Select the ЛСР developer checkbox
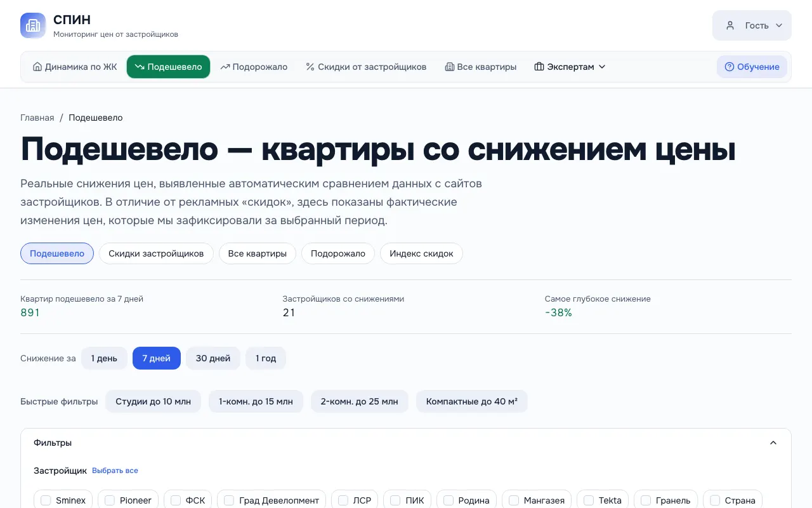The image size is (812, 508). coord(343,500)
